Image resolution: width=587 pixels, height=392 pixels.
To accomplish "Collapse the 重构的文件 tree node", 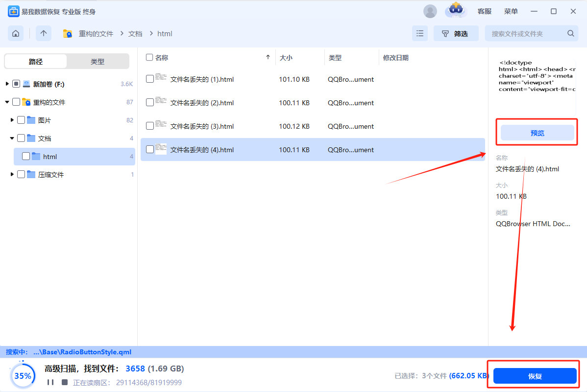I will [x=7, y=102].
